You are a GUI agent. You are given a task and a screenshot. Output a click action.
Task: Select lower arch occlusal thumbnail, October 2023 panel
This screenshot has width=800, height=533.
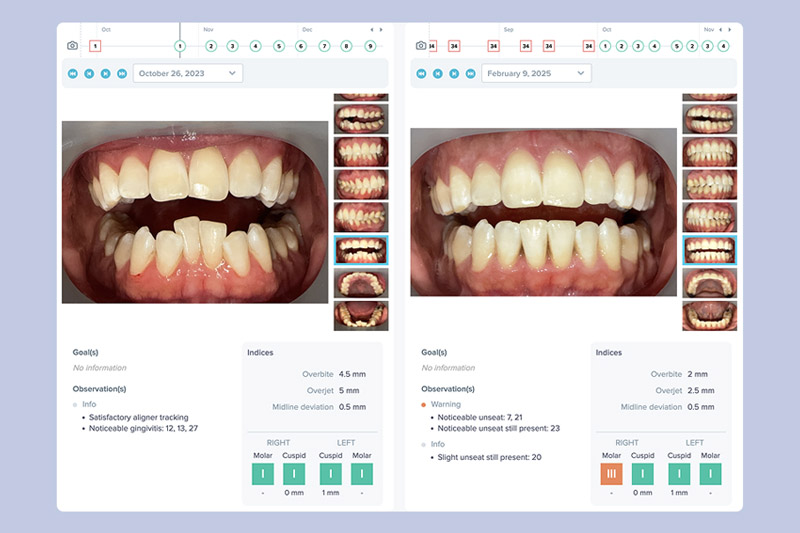pos(361,316)
